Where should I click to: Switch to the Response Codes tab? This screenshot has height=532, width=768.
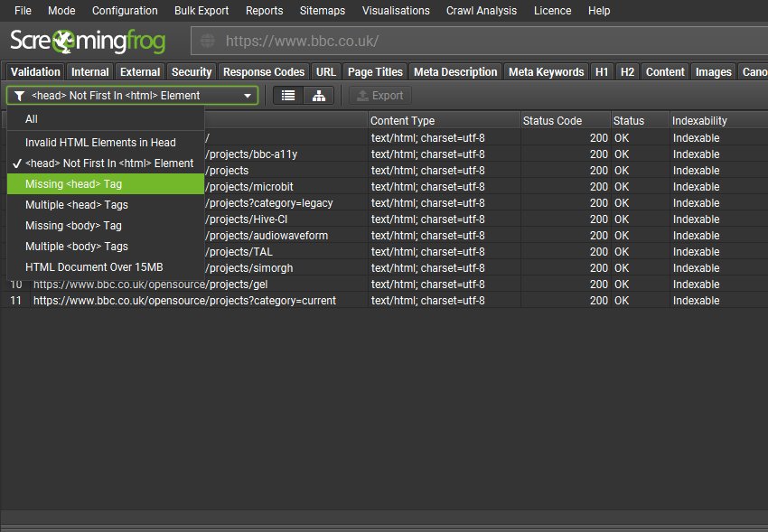point(264,72)
